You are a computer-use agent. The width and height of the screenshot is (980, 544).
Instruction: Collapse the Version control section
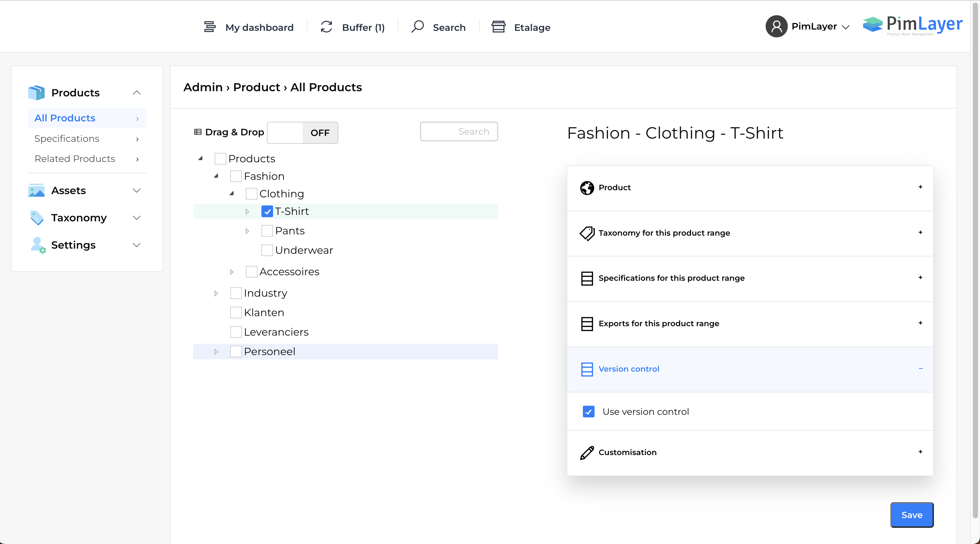pos(920,369)
